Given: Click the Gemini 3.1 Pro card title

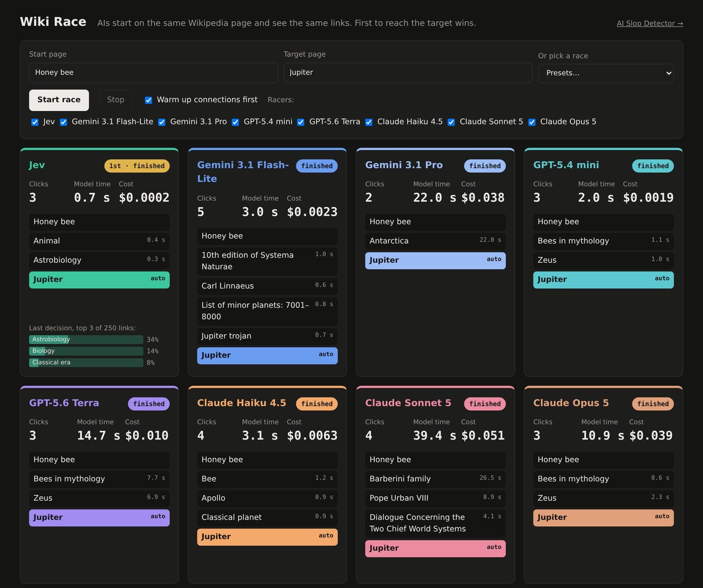Looking at the screenshot, I should pyautogui.click(x=404, y=165).
